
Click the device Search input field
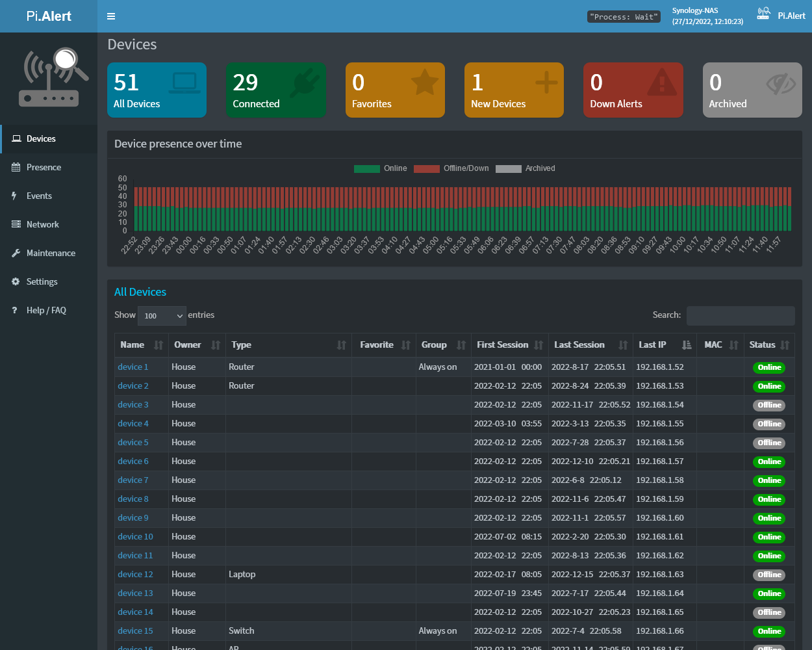(740, 316)
